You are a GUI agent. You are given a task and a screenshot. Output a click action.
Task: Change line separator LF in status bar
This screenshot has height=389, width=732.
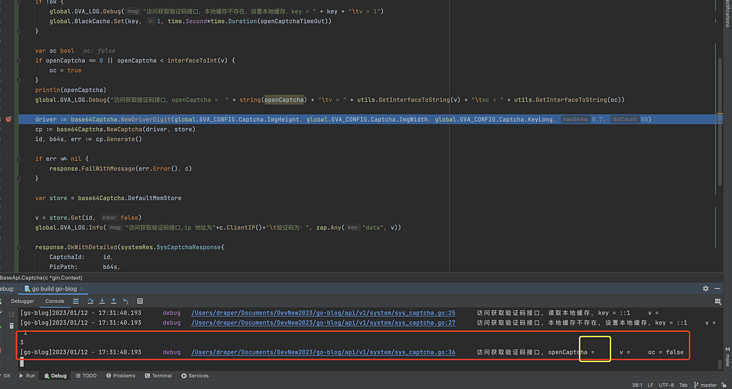[651, 385]
